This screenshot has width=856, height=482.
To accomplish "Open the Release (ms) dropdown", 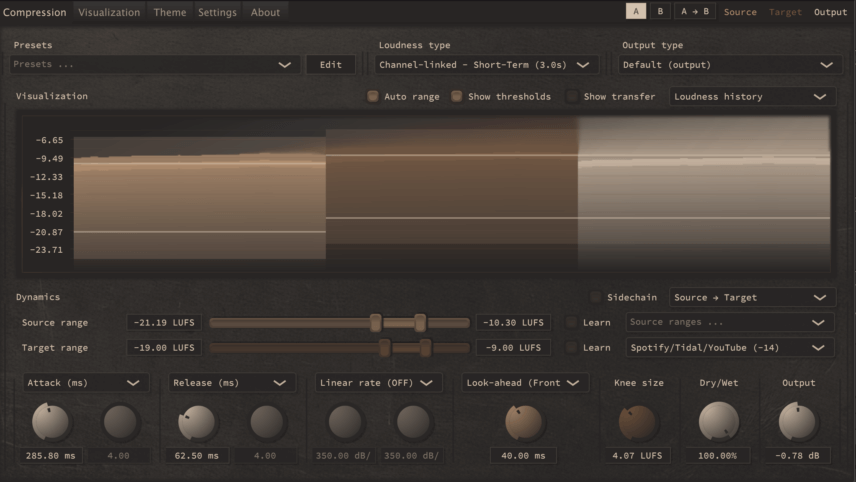I will click(x=231, y=383).
